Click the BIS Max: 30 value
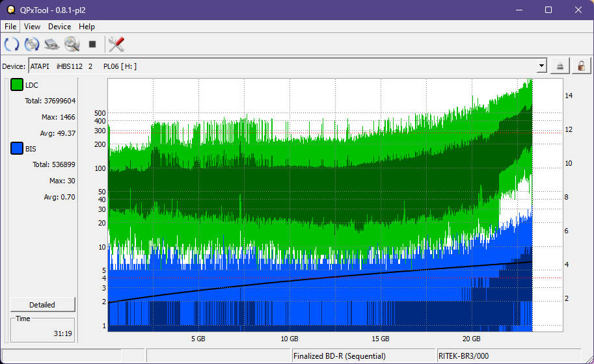This screenshot has height=364, width=594. [62, 181]
